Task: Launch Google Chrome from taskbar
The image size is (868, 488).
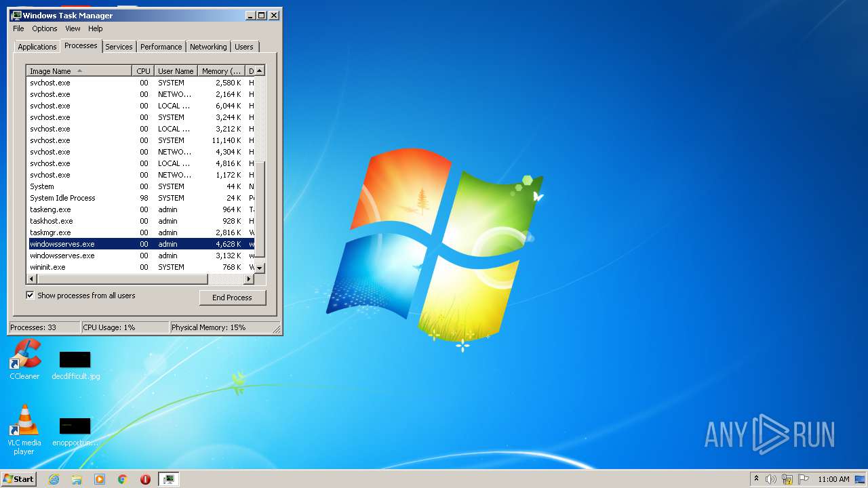Action: [122, 479]
